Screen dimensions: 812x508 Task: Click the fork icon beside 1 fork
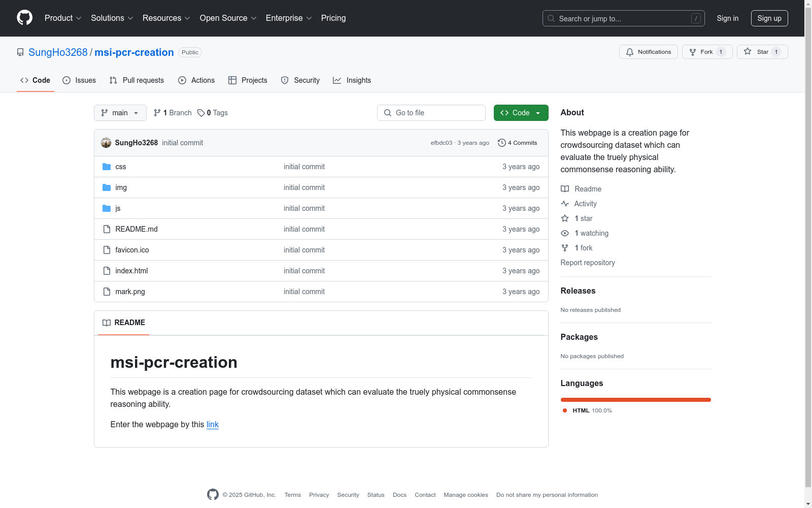tap(565, 248)
